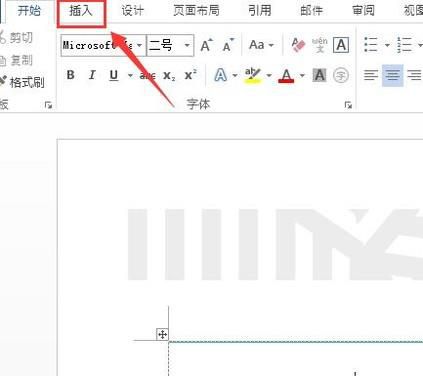The image size is (423, 376).
Task: Apply text effects outlined A
Action: point(220,75)
